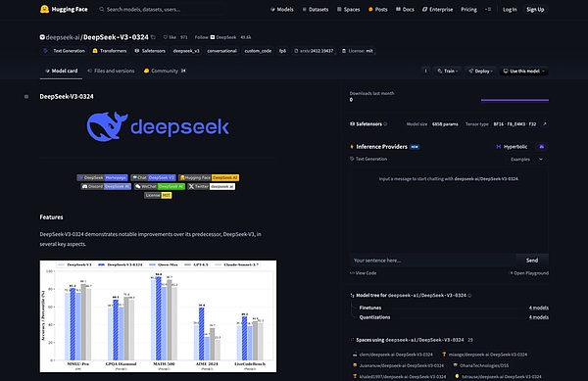Open Safetensors info icon
This screenshot has height=381, width=588.
385,124
